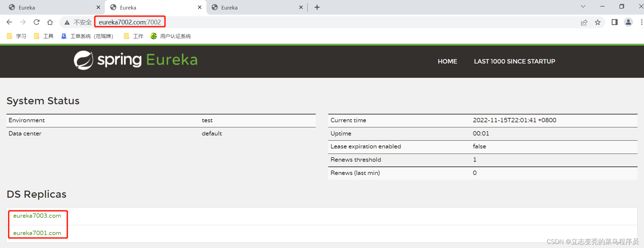The image size is (644, 248).
Task: Click the Uptime value 00:01
Action: 481,134
